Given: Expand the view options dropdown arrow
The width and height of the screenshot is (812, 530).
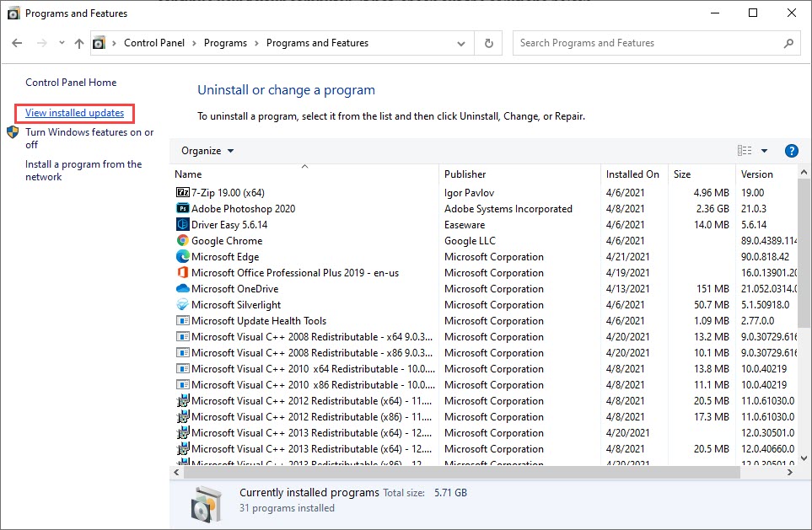Looking at the screenshot, I should pos(764,151).
